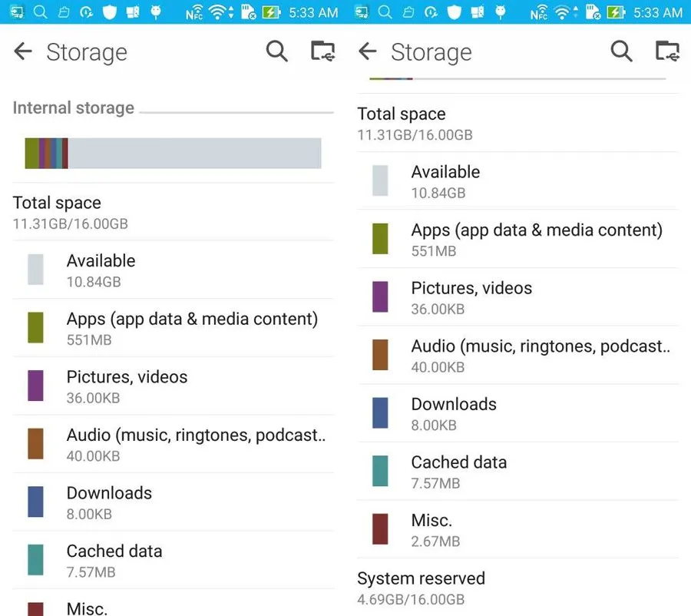Open the USB computer connection icon on the left screen
This screenshot has width=691, height=616.
coord(323,51)
